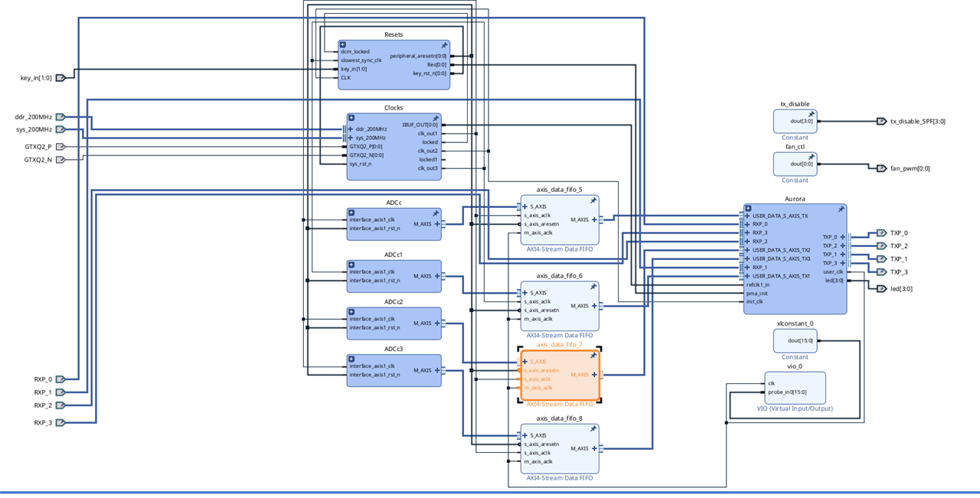Click the VIO (Virtual Input/Output) label
Screen dimensions: 980x498
(795, 408)
